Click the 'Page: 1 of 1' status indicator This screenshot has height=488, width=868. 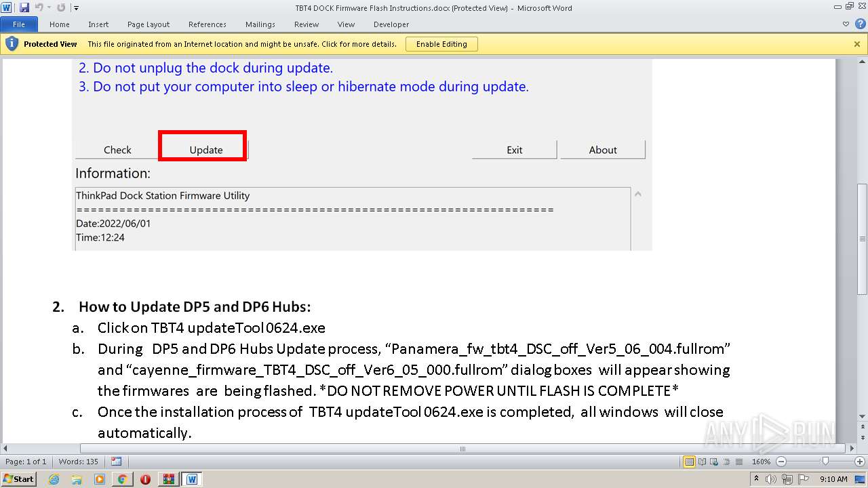(26, 462)
